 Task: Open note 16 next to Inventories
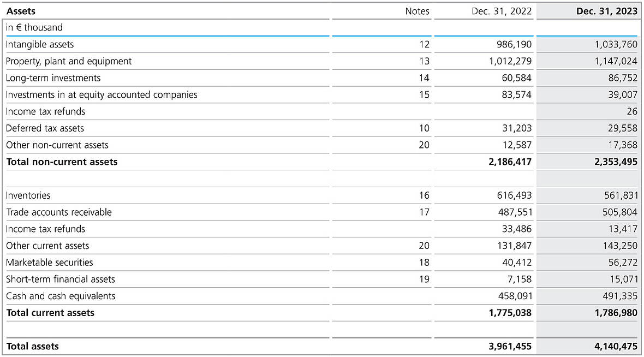(x=424, y=195)
